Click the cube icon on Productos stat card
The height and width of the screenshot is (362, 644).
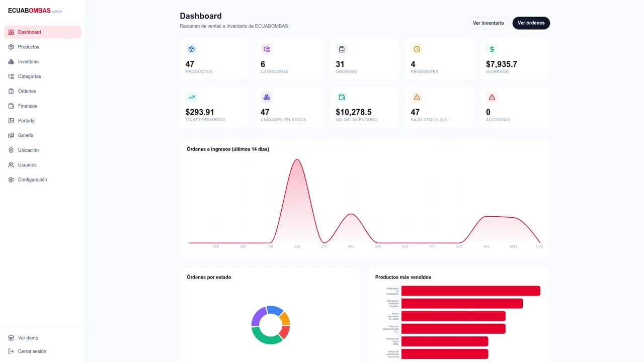pos(191,49)
